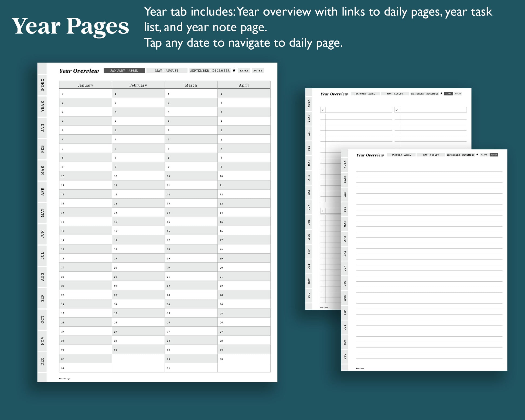525x420 pixels.
Task: Switch to MAY - AUGUST tab on main page
Action: click(x=167, y=70)
